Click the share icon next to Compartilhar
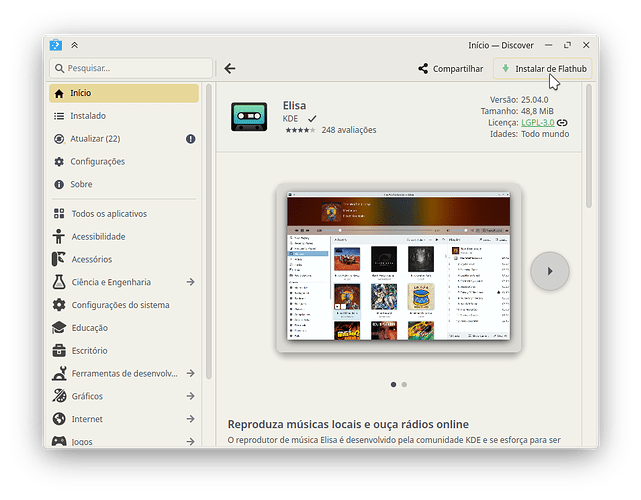The height and width of the screenshot is (500, 641). [x=423, y=69]
